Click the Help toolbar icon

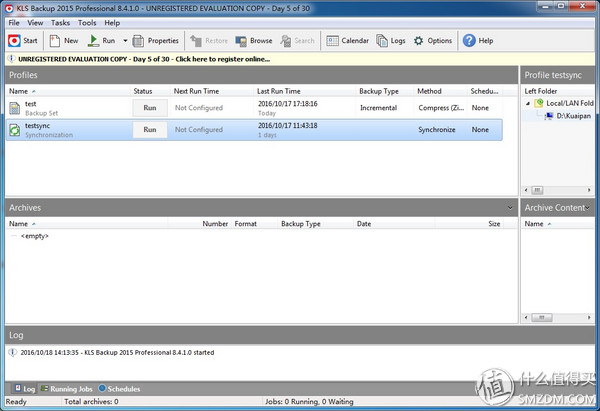pos(478,41)
